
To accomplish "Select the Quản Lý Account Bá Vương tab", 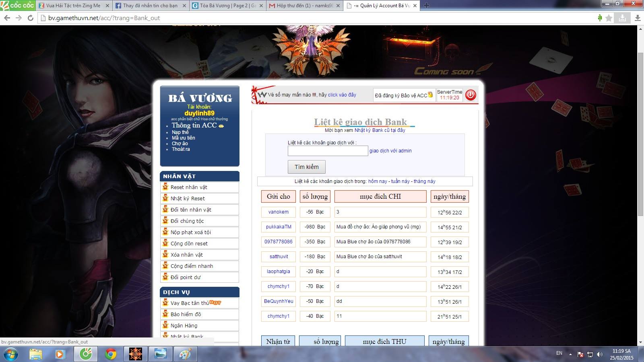I will pyautogui.click(x=381, y=6).
